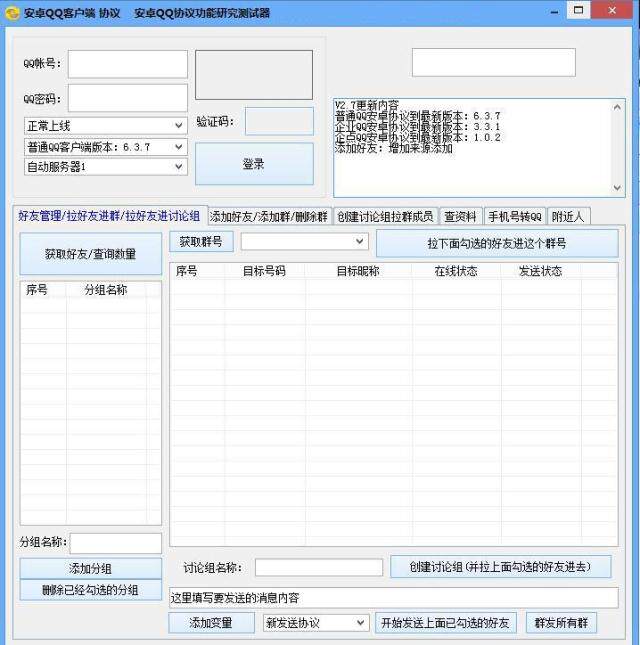The height and width of the screenshot is (645, 640).
Task: Click the update log scroll down arrow
Action: point(617,188)
